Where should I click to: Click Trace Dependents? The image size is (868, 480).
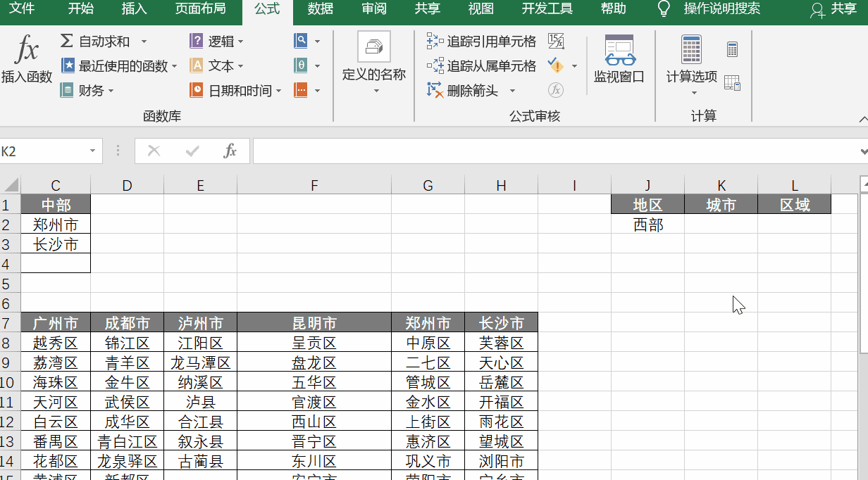coord(481,66)
